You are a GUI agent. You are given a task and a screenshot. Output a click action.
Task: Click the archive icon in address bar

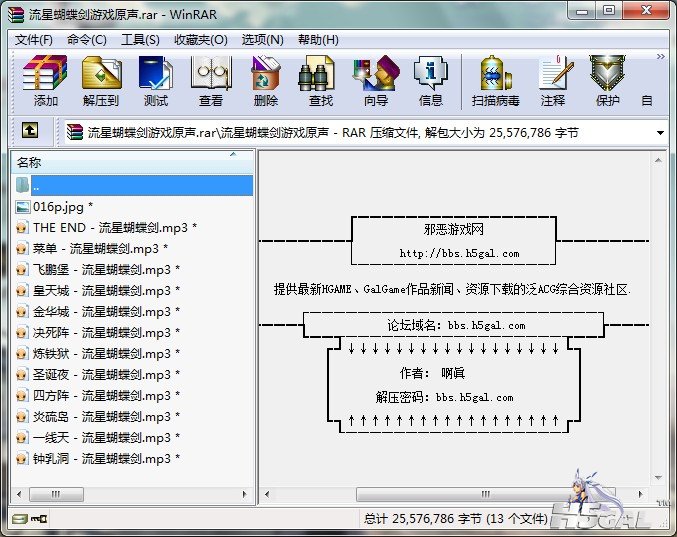tap(74, 132)
